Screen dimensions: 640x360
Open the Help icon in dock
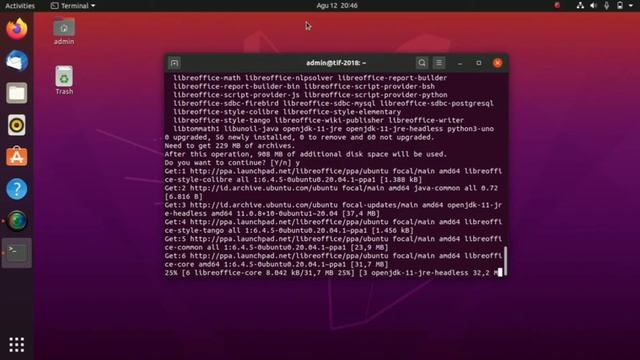(x=17, y=189)
